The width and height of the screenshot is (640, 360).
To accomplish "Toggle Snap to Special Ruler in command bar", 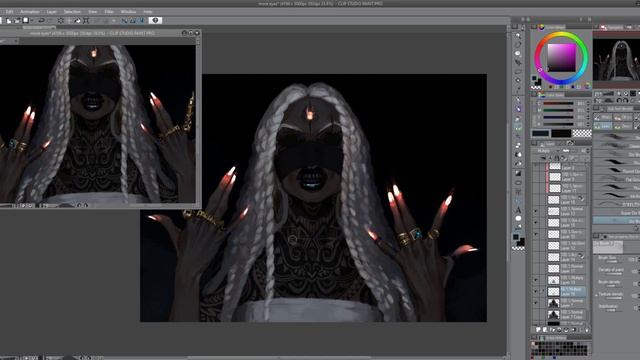I will pos(133,20).
